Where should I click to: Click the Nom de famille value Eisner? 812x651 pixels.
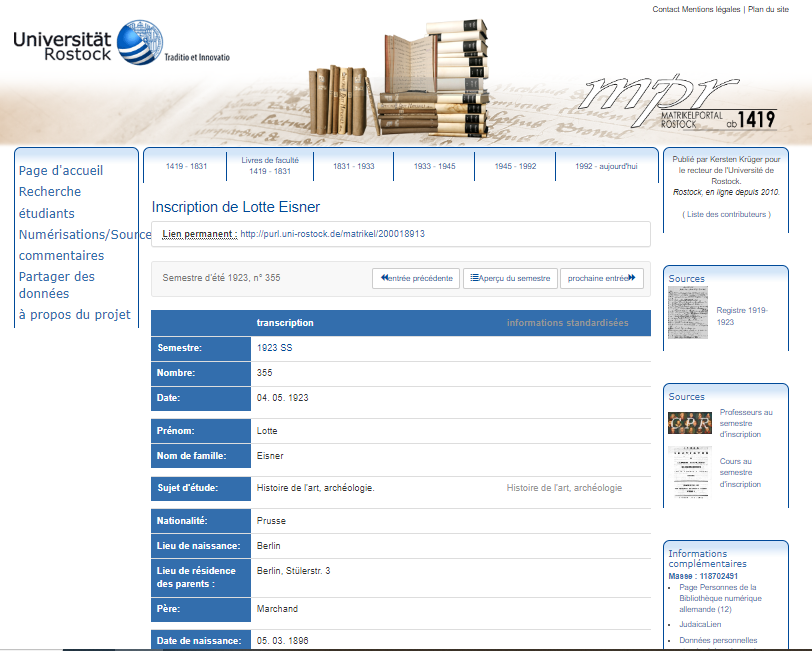click(270, 456)
